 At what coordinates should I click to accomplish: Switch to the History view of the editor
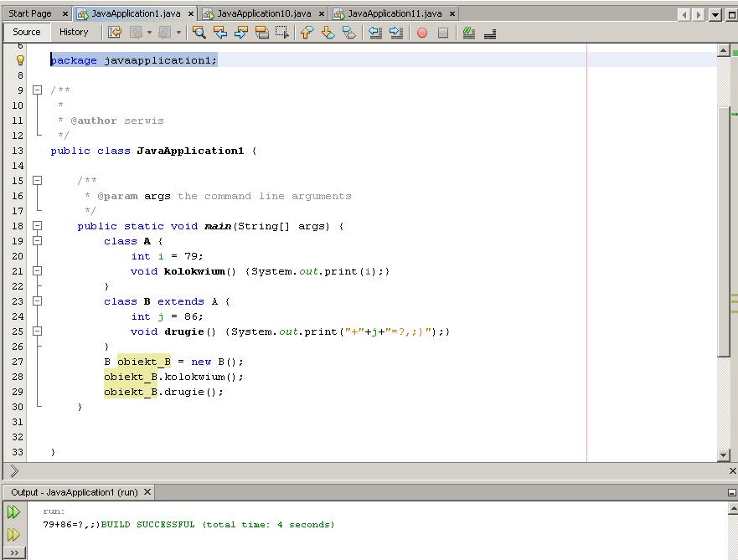click(75, 32)
